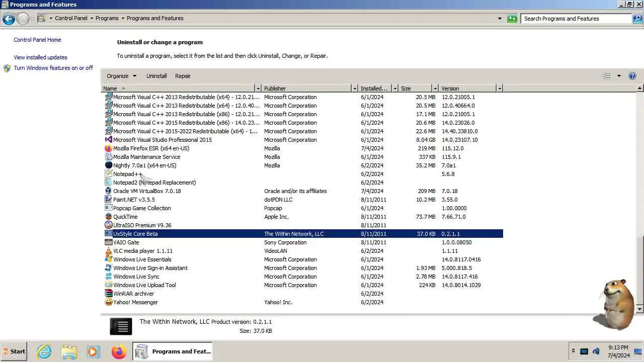Click the Nightly 7.0a1 program icon
The image size is (644, 362).
click(x=108, y=165)
